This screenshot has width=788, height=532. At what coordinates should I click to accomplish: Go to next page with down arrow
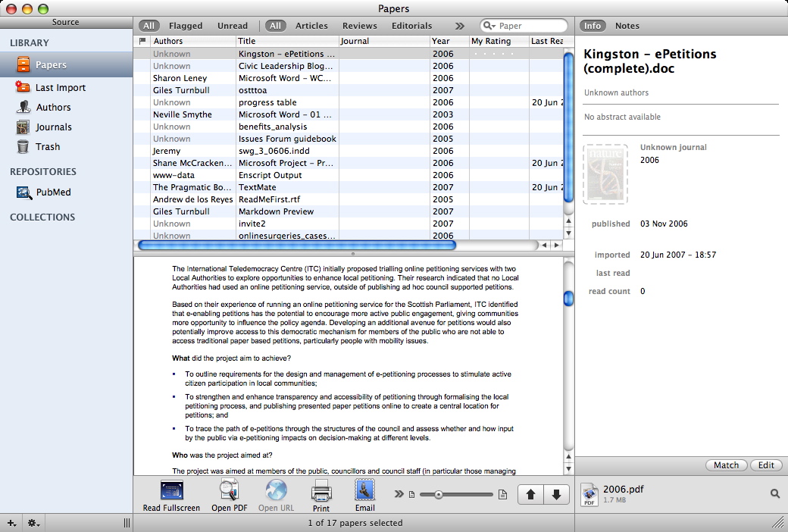pyautogui.click(x=556, y=495)
